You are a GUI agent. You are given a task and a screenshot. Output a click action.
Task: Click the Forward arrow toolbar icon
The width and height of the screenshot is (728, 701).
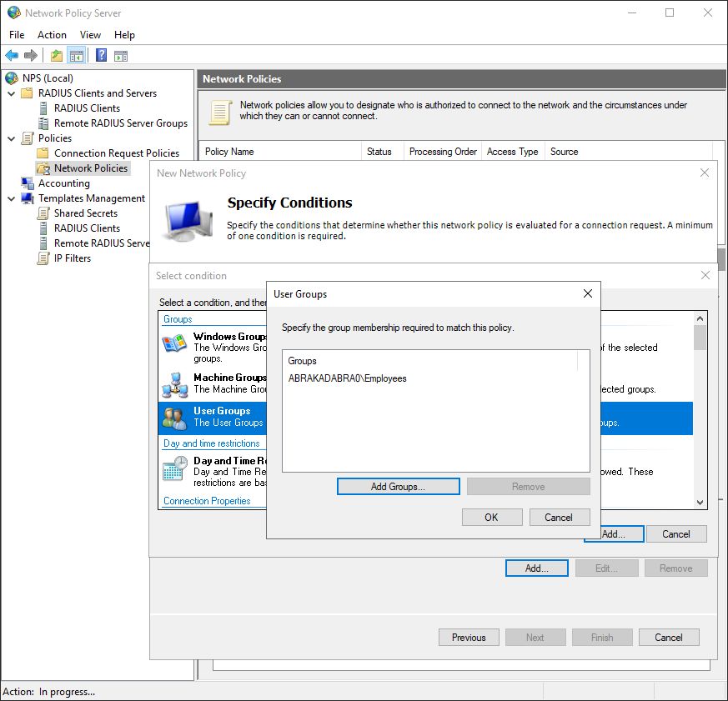coord(30,56)
